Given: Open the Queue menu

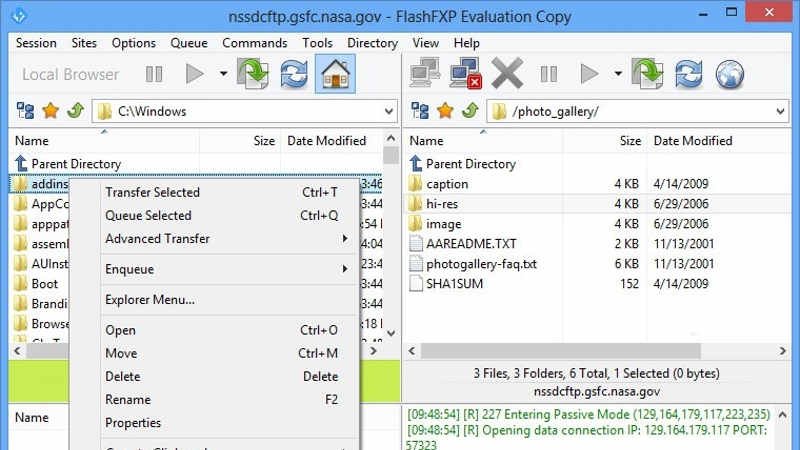Looking at the screenshot, I should (189, 43).
